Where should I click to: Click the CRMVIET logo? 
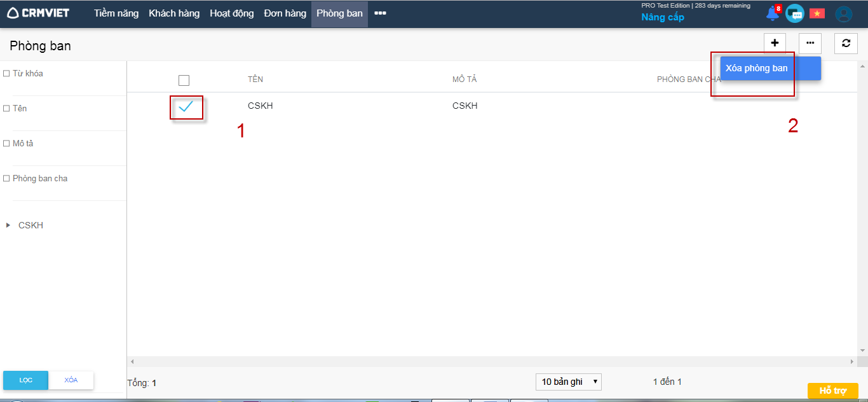coord(38,13)
